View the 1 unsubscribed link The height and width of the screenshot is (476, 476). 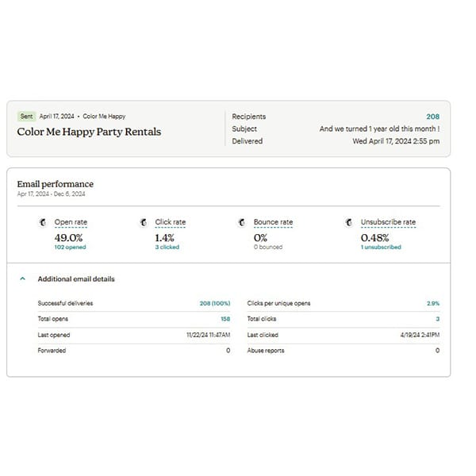[x=381, y=247]
